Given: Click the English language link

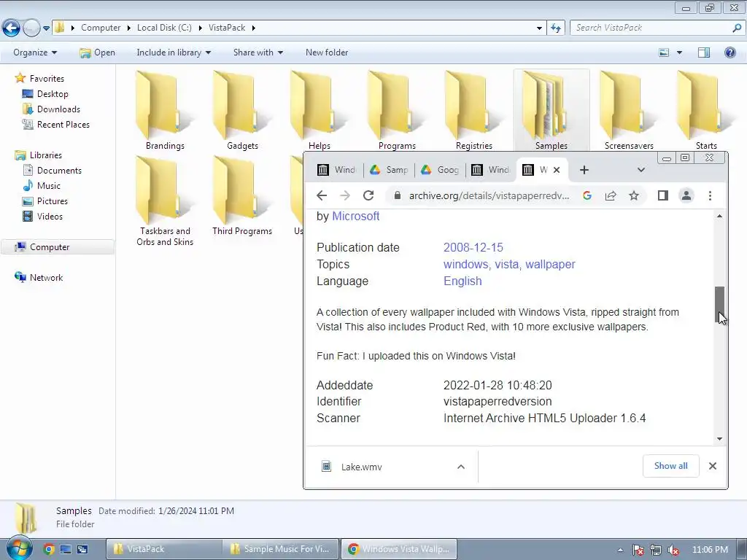Looking at the screenshot, I should tap(462, 281).
